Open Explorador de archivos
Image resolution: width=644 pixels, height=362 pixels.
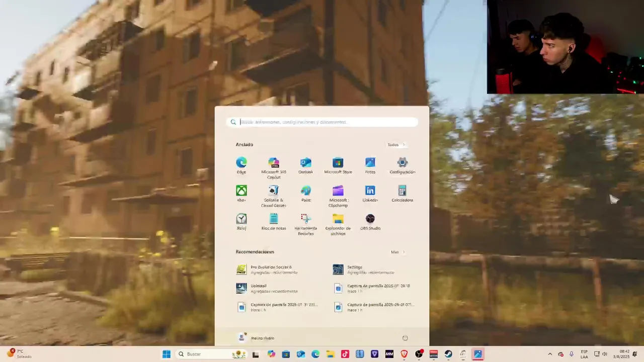tap(338, 224)
